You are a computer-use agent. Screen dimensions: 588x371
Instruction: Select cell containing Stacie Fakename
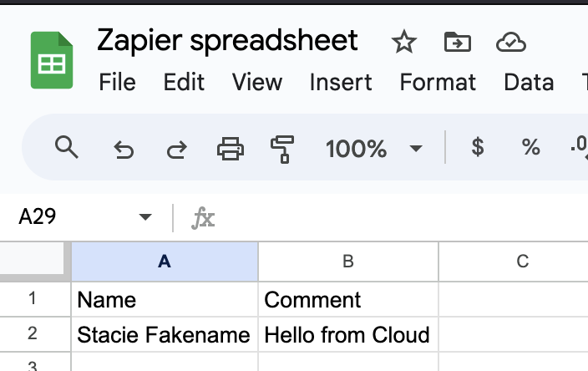click(164, 335)
